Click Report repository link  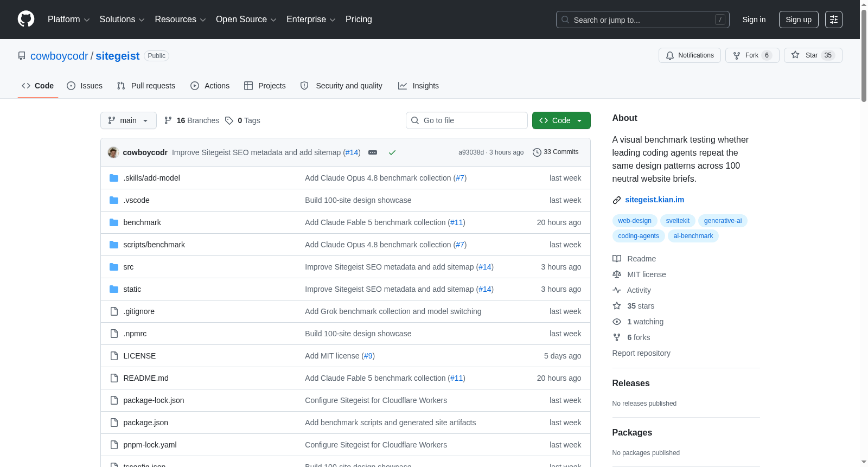click(641, 353)
